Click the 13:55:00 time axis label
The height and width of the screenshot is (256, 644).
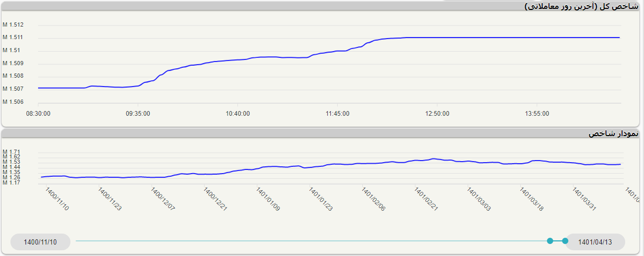click(x=537, y=114)
